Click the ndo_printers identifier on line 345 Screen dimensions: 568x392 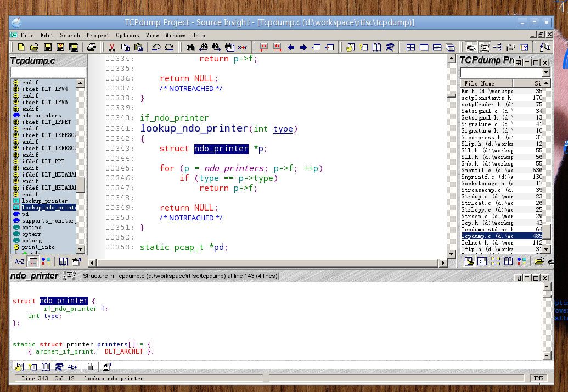click(x=234, y=168)
